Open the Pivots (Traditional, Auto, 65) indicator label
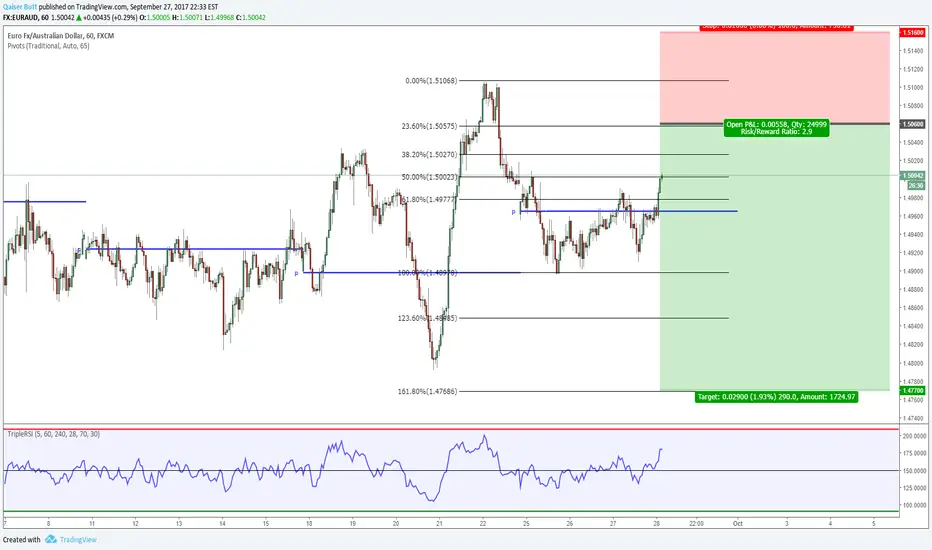The width and height of the screenshot is (932, 550). tap(48, 46)
